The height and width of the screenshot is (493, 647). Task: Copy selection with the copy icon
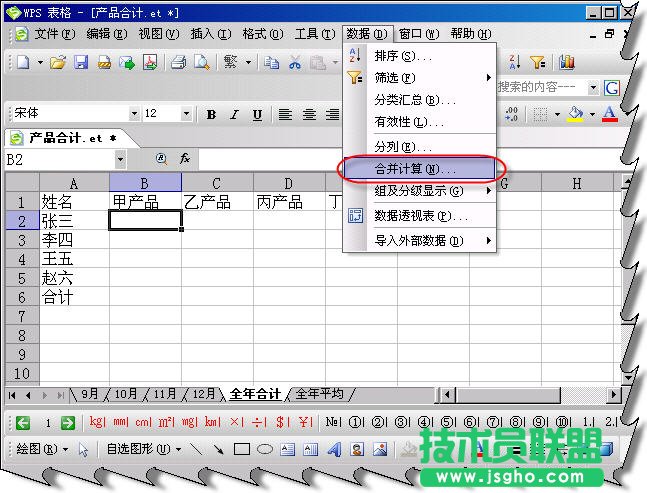click(x=271, y=62)
